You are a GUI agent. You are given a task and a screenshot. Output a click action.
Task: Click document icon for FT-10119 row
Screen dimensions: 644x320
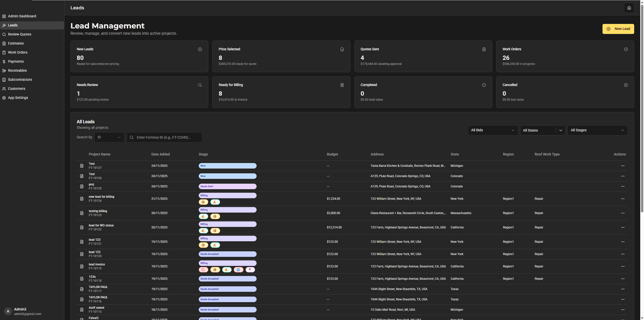pos(82,266)
